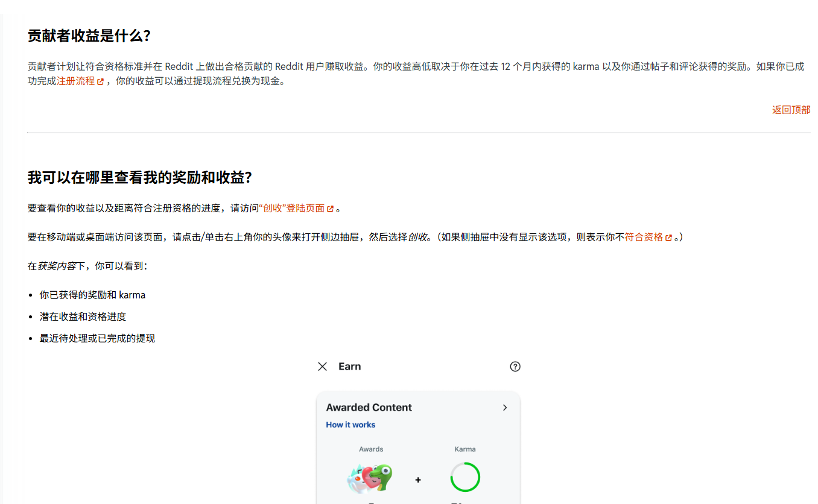Click the 返回顶部 link
Screen dimensions: 818x504
click(791, 110)
